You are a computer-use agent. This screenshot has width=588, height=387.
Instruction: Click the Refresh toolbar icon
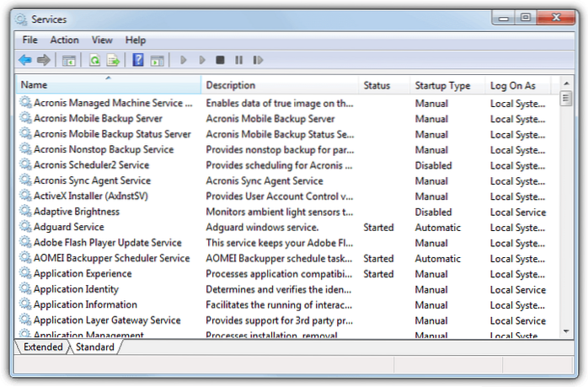tap(95, 60)
